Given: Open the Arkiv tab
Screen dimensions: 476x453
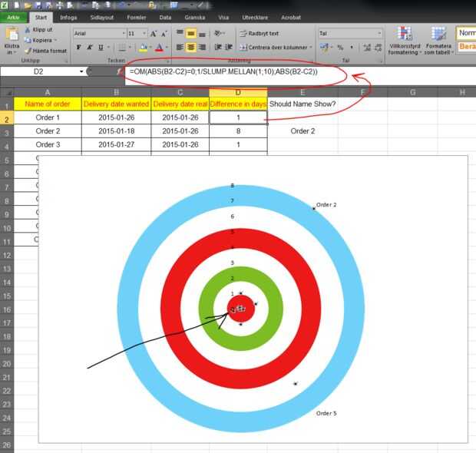Looking at the screenshot, I should tap(13, 18).
